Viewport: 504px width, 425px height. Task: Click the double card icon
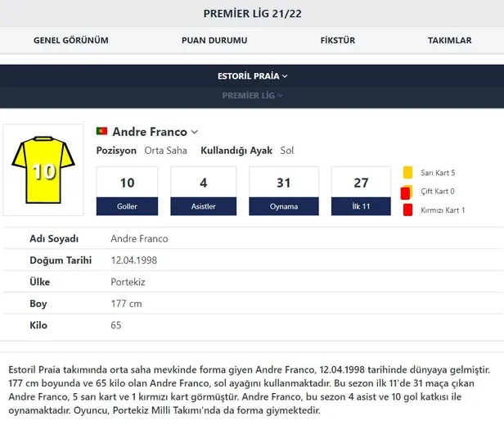pos(406,192)
